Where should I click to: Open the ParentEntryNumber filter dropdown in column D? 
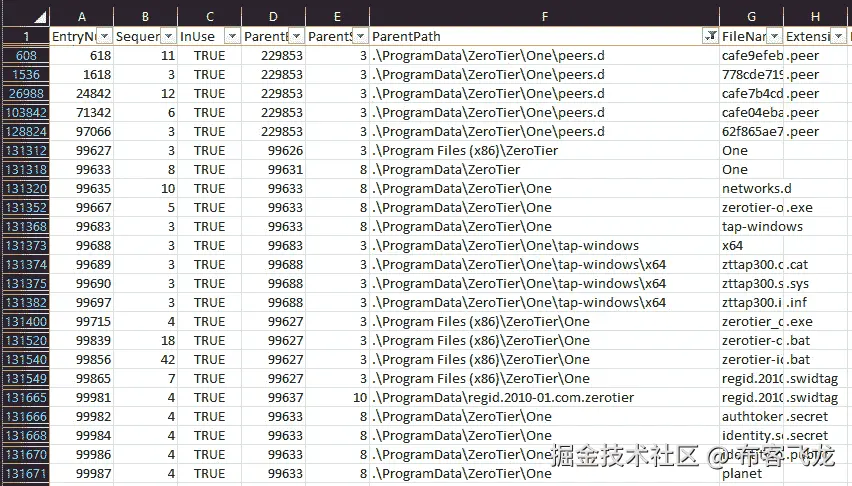(296, 36)
